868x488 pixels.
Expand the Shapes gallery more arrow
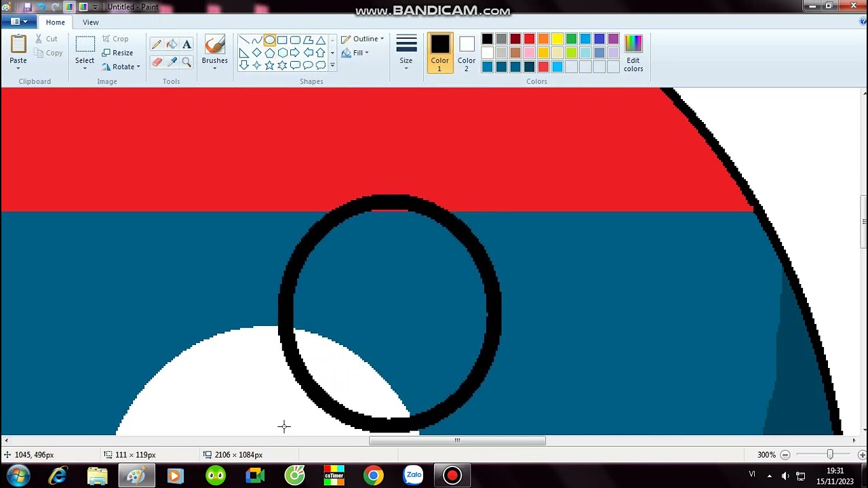point(332,66)
